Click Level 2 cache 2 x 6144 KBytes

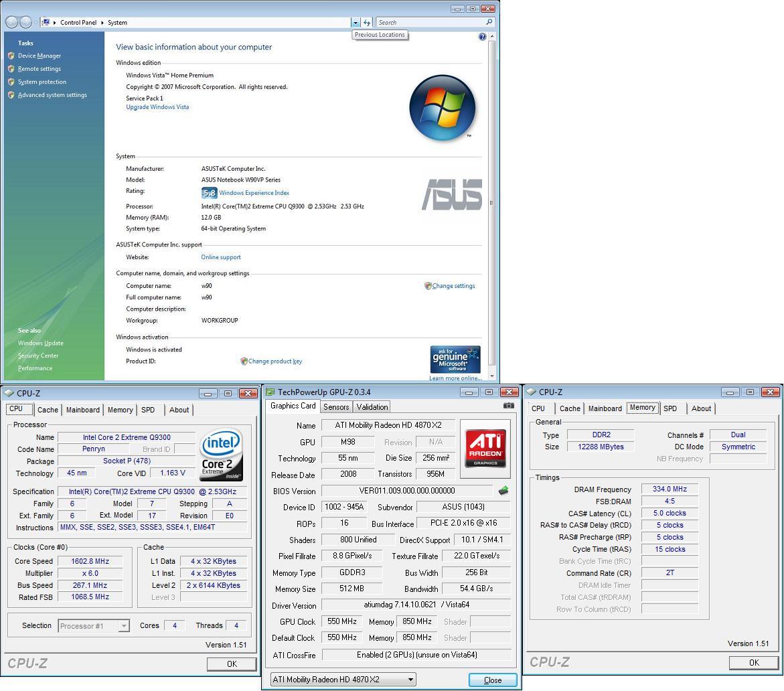pos(214,585)
